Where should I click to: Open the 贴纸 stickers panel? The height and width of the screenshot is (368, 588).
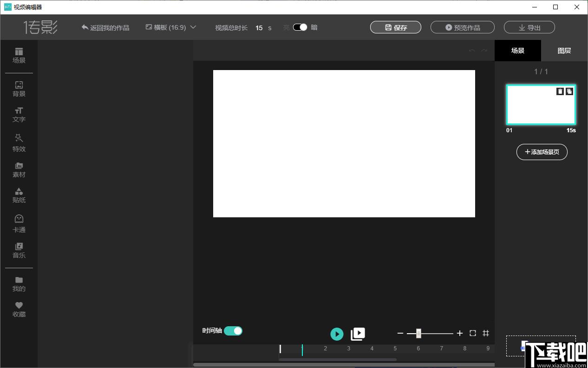[19, 195]
